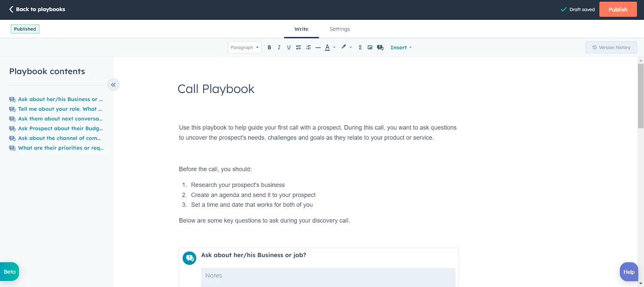Insert an image from the toolbar
The width and height of the screenshot is (644, 287).
[x=370, y=47]
